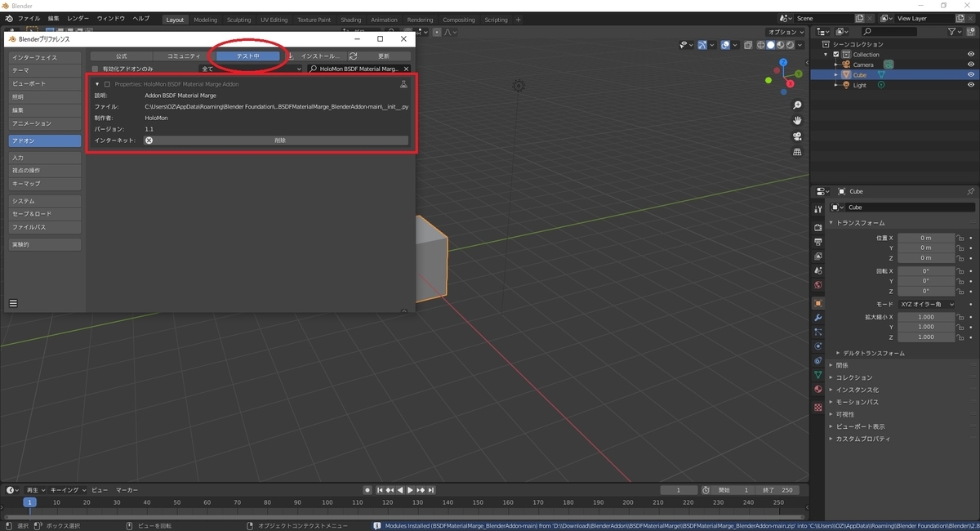The width and height of the screenshot is (980, 531).
Task: Open the Output properties tab
Action: point(817,243)
